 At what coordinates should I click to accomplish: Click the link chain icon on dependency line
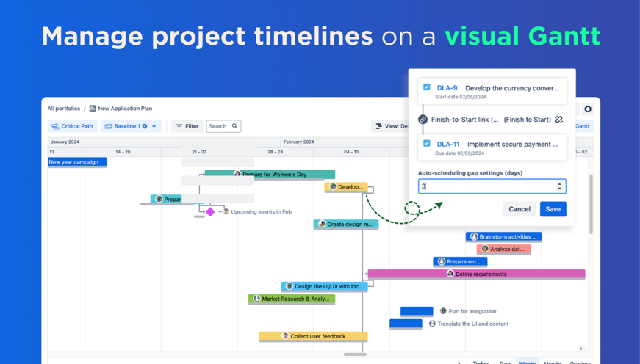click(423, 120)
